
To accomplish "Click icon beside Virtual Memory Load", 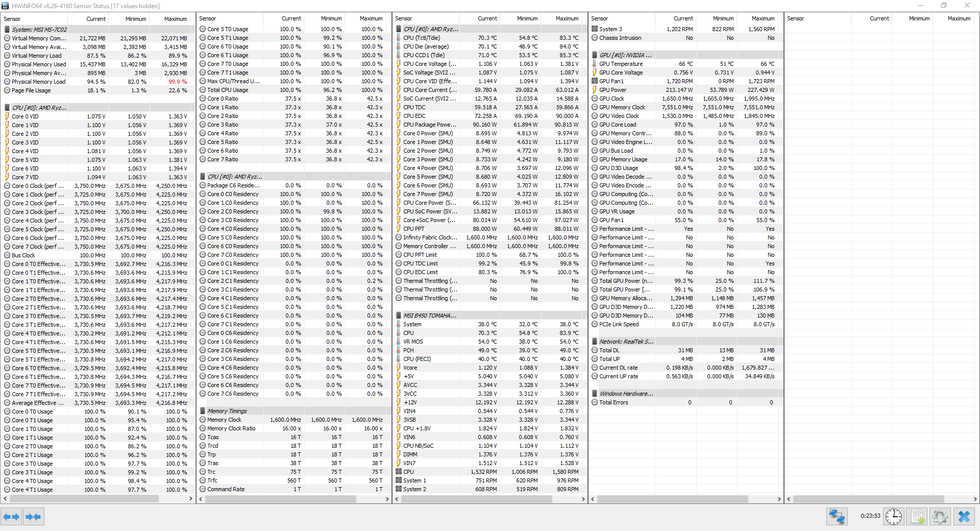I will coord(7,56).
